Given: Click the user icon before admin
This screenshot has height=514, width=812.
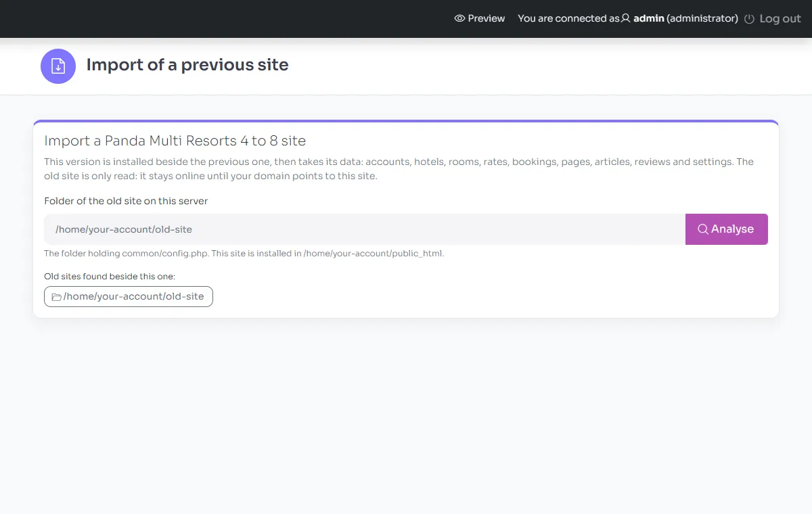Looking at the screenshot, I should [x=626, y=18].
